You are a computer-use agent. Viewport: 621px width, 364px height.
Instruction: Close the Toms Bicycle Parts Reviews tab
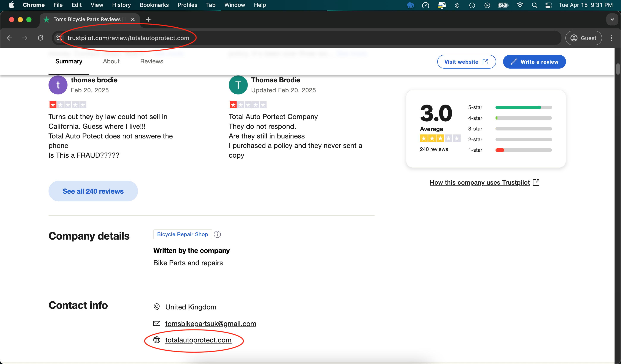[133, 19]
